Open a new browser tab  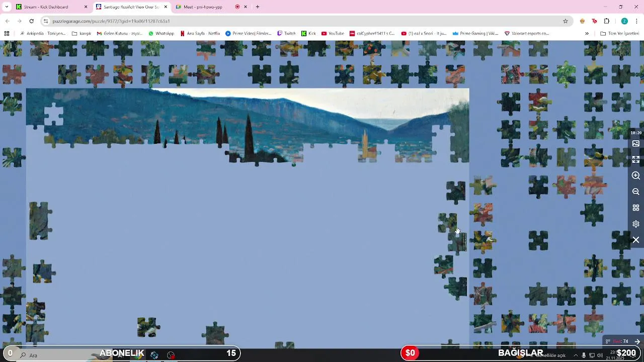[x=258, y=7]
